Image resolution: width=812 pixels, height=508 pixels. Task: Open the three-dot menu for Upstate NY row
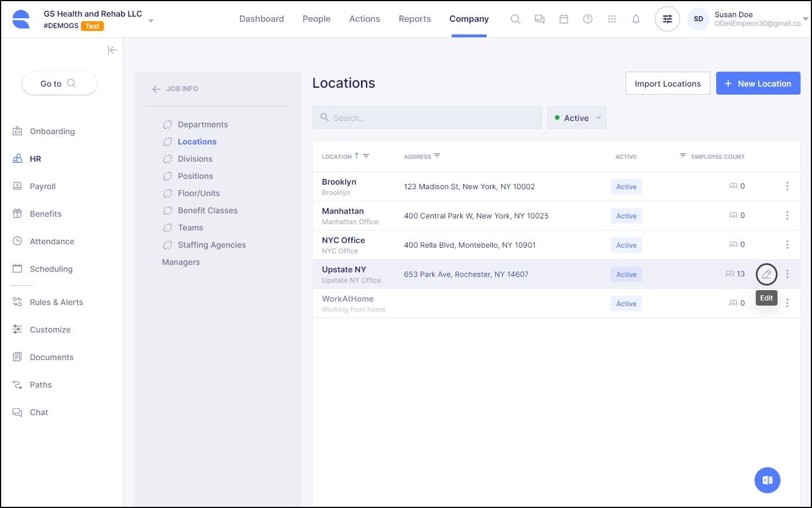point(787,274)
